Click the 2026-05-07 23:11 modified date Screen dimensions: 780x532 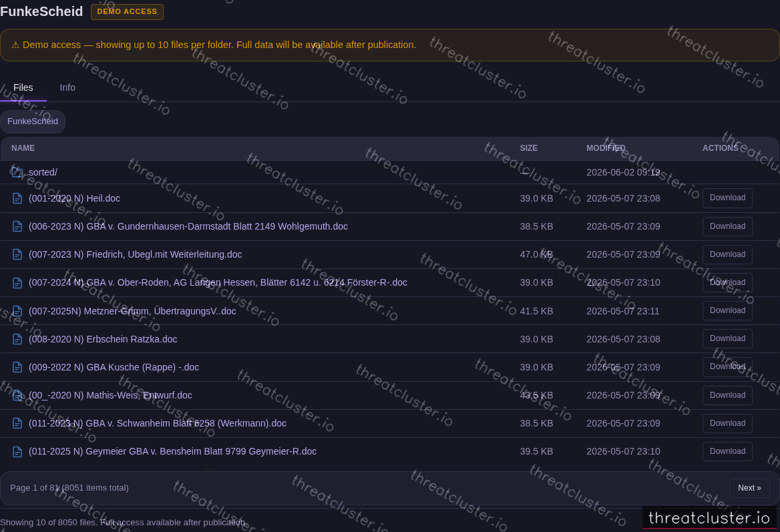[x=623, y=311]
